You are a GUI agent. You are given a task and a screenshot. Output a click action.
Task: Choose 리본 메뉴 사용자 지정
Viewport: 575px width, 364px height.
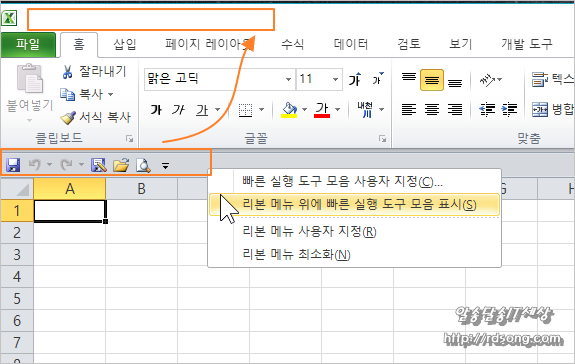tap(309, 231)
